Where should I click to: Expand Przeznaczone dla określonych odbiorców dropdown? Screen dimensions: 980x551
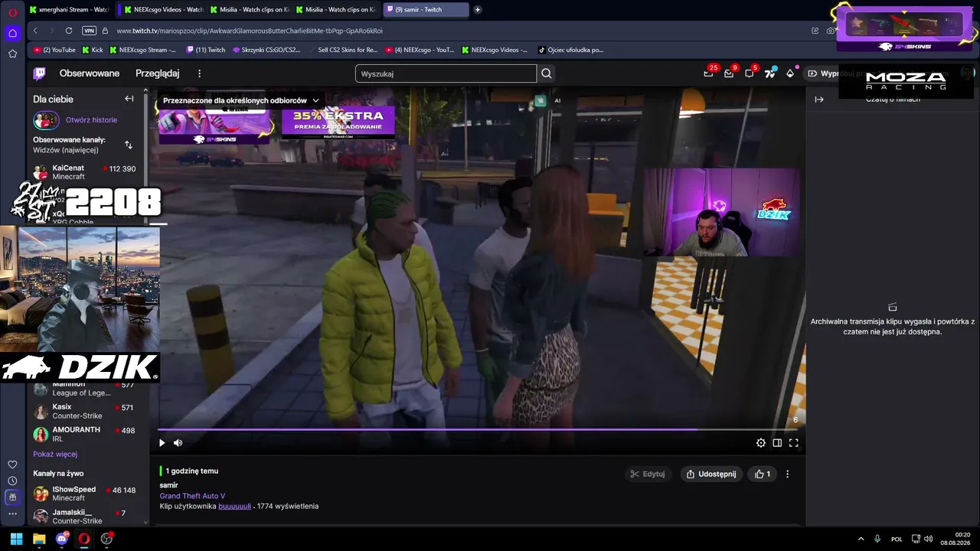pyautogui.click(x=240, y=100)
